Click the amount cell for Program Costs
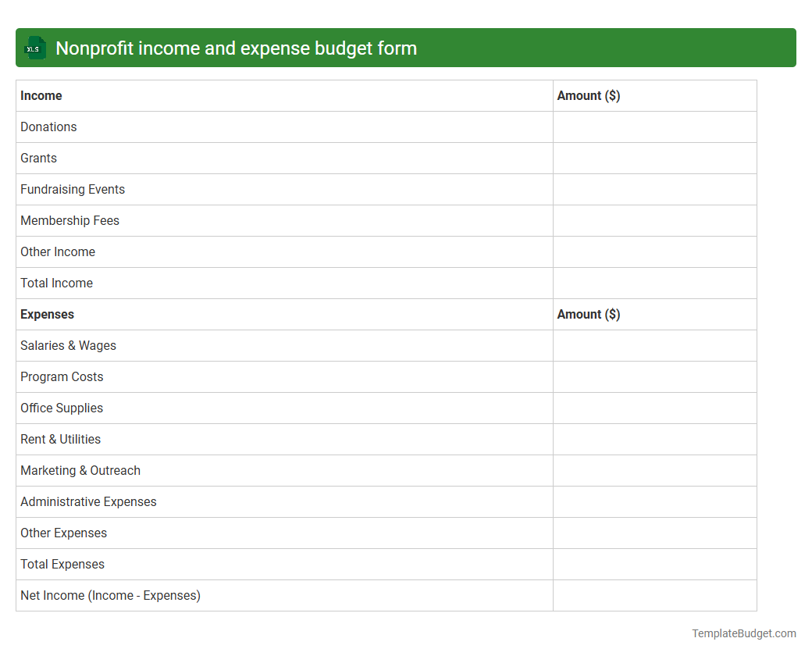The width and height of the screenshot is (812, 656). click(x=654, y=376)
